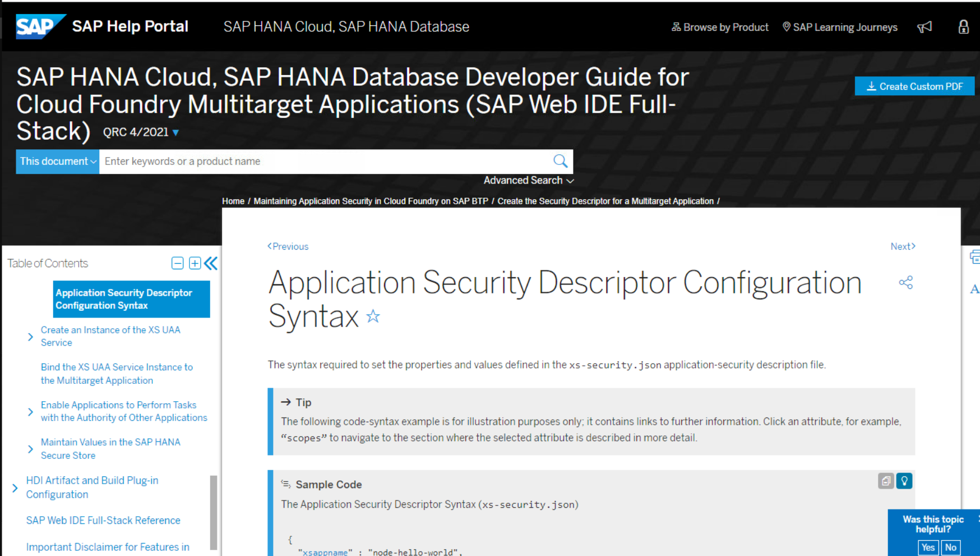Screen dimensions: 980x556
Task: Toggle the lightbulb icon in Sample Code
Action: coord(904,481)
